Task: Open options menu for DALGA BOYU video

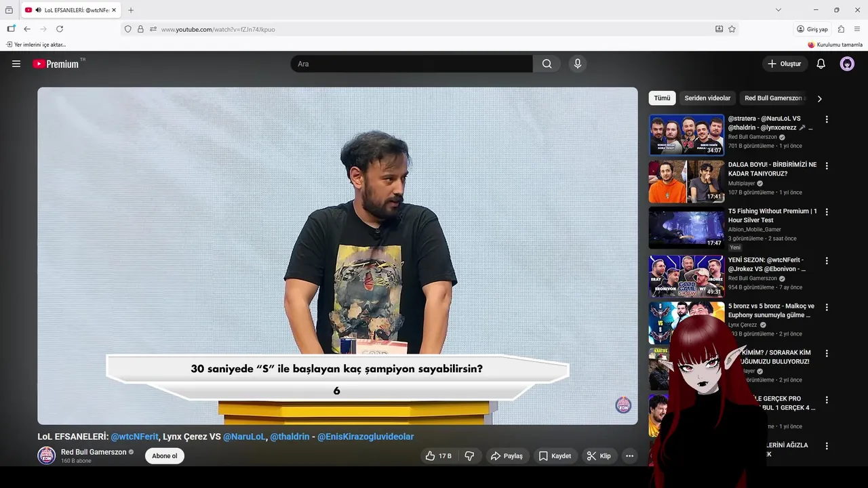Action: point(827,165)
